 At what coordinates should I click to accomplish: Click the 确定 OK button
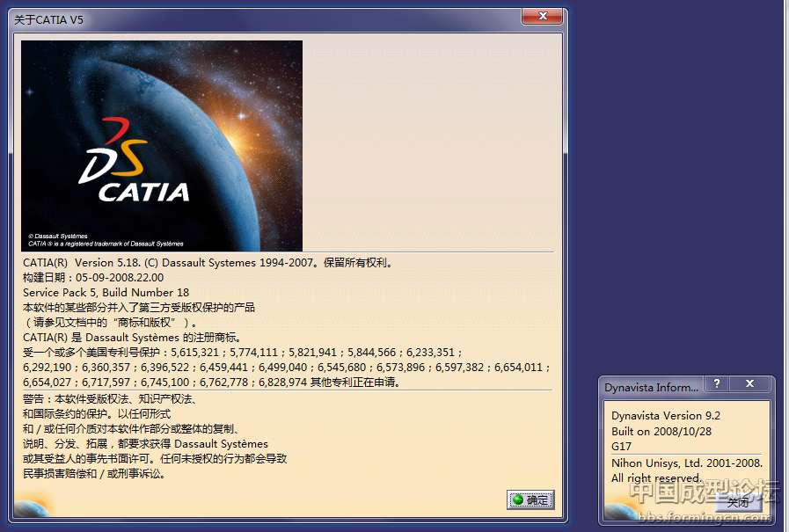(530, 499)
